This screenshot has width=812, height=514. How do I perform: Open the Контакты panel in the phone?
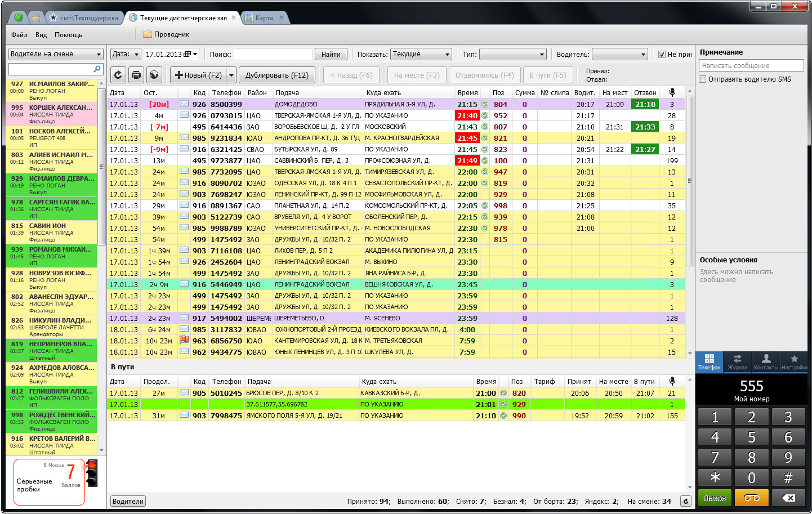pyautogui.click(x=766, y=362)
